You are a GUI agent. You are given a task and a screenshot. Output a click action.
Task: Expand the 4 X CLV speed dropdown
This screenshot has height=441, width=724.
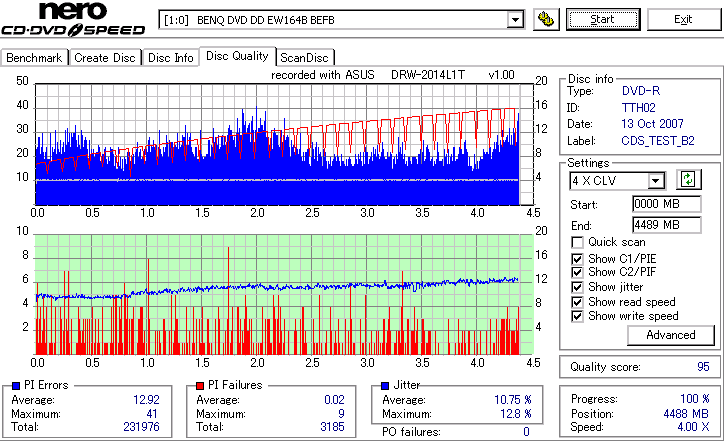655,181
